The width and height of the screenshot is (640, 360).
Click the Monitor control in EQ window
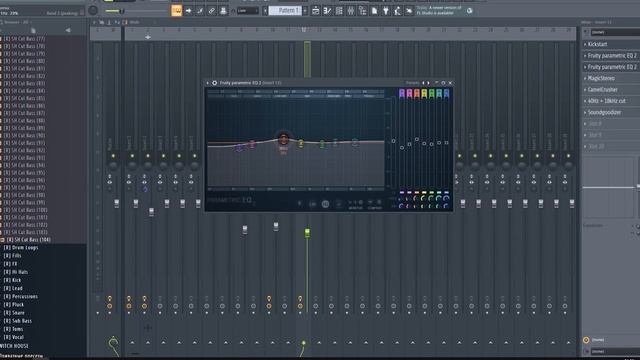(x=355, y=204)
